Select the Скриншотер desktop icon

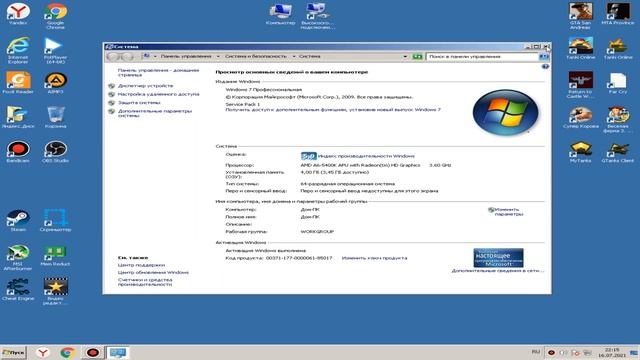56,220
